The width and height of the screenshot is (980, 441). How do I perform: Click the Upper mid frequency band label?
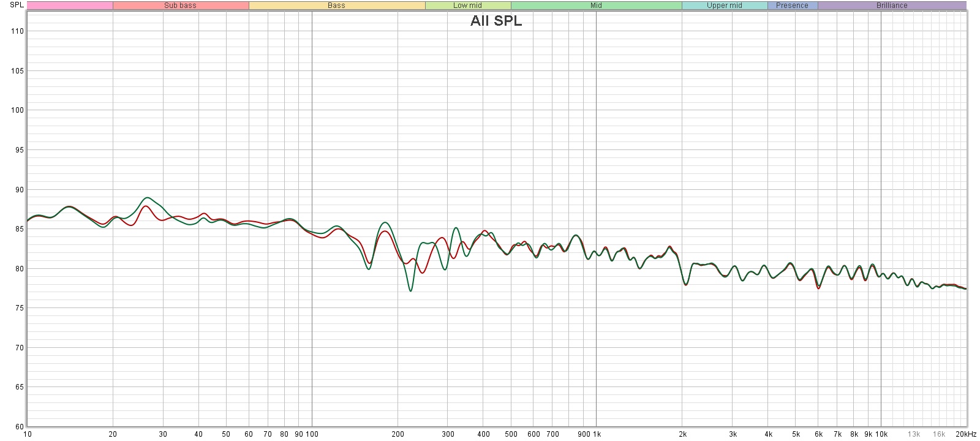point(725,6)
